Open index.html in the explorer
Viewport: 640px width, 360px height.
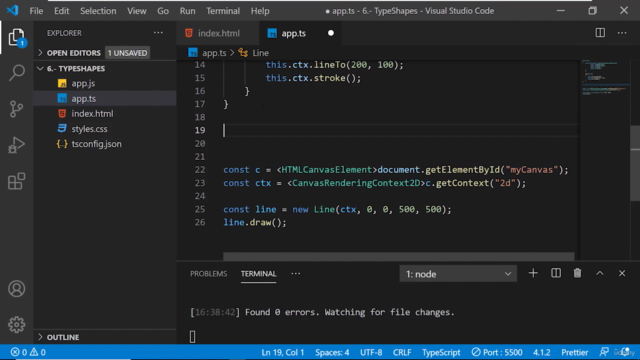point(105,113)
